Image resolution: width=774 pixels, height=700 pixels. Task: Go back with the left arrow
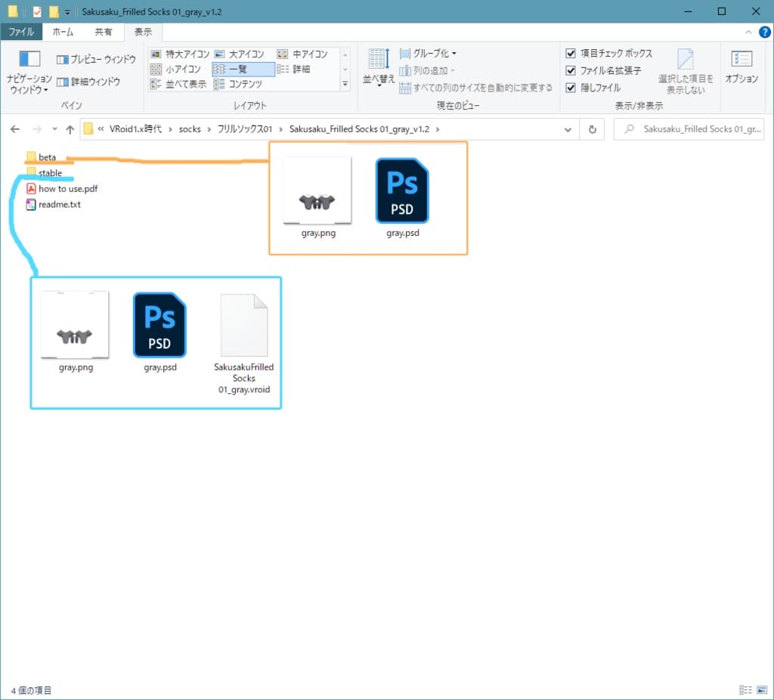(x=15, y=129)
